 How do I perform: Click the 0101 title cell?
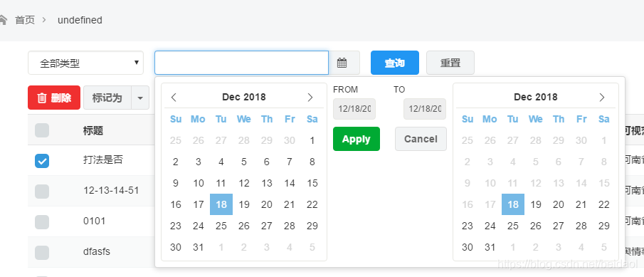click(x=94, y=221)
